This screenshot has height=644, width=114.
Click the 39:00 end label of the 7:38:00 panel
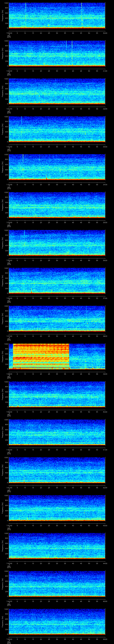click(x=105, y=374)
